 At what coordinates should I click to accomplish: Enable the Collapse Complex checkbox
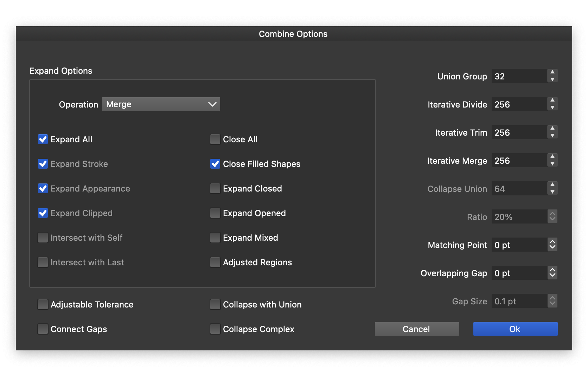(215, 329)
